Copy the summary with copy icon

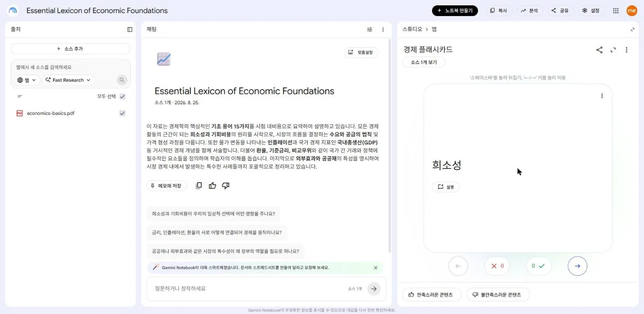coord(199,186)
